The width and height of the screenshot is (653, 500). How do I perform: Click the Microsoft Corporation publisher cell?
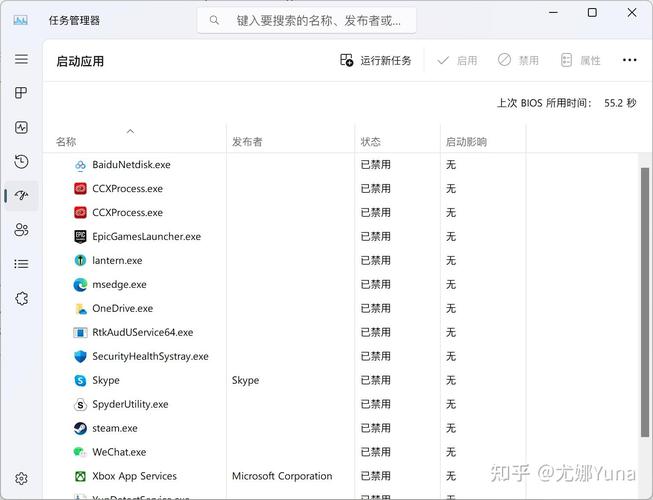point(282,476)
